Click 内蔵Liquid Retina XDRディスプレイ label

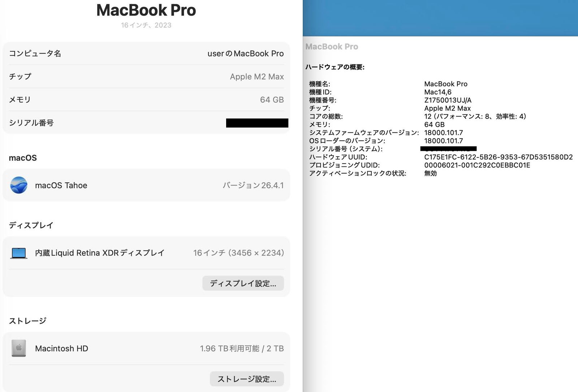point(100,253)
